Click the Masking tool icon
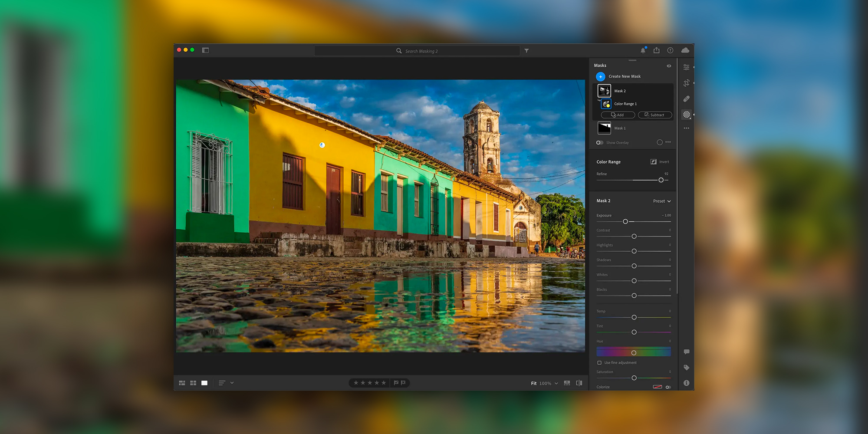Image resolution: width=868 pixels, height=434 pixels. 686,115
